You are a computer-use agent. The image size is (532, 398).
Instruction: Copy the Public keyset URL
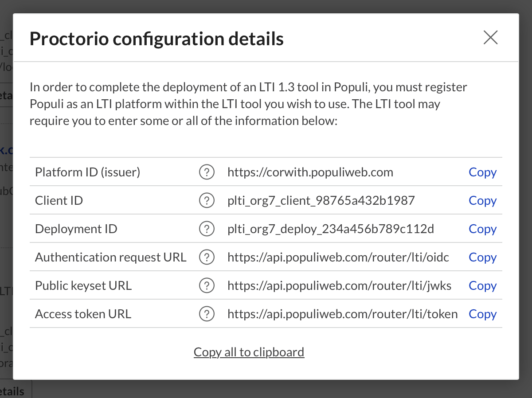click(x=482, y=285)
